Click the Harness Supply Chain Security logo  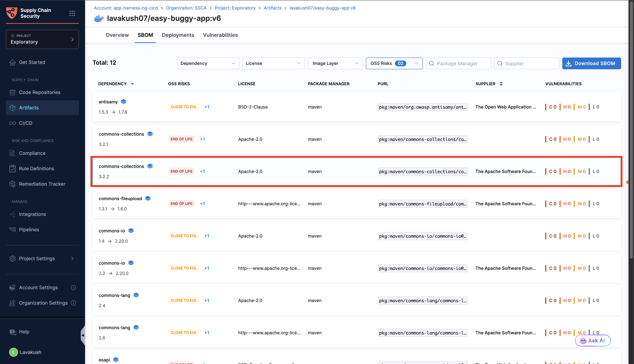[12, 13]
